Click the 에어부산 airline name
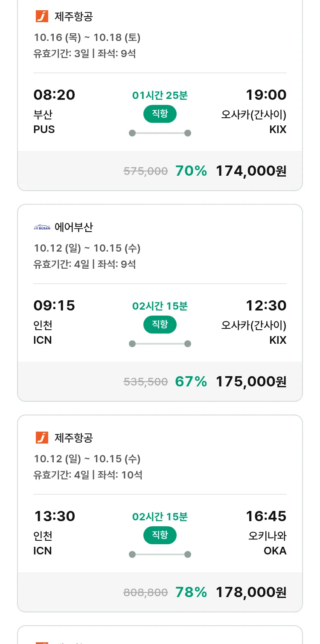The image size is (320, 644). 73,227
